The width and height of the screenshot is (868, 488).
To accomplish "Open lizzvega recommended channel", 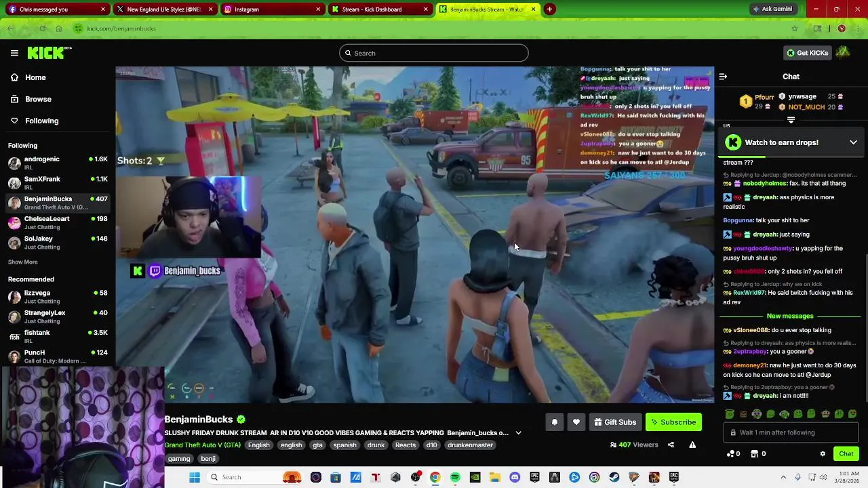I will [58, 297].
